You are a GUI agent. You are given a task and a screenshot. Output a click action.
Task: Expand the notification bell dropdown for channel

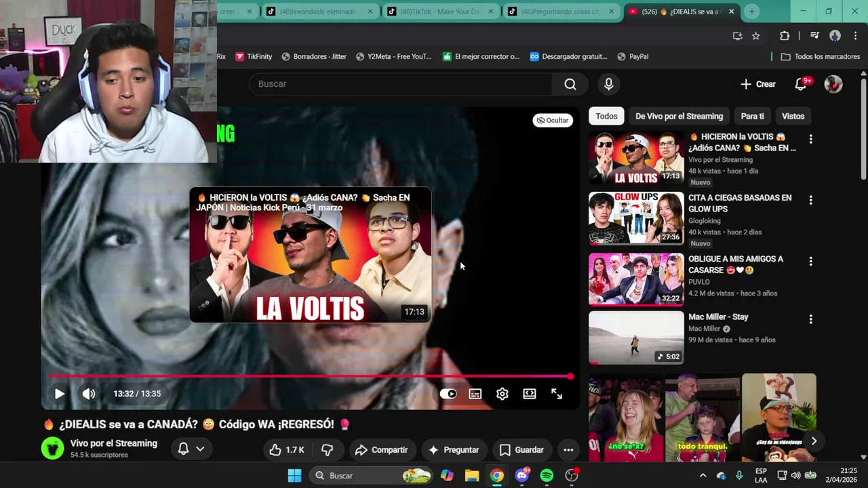point(191,449)
